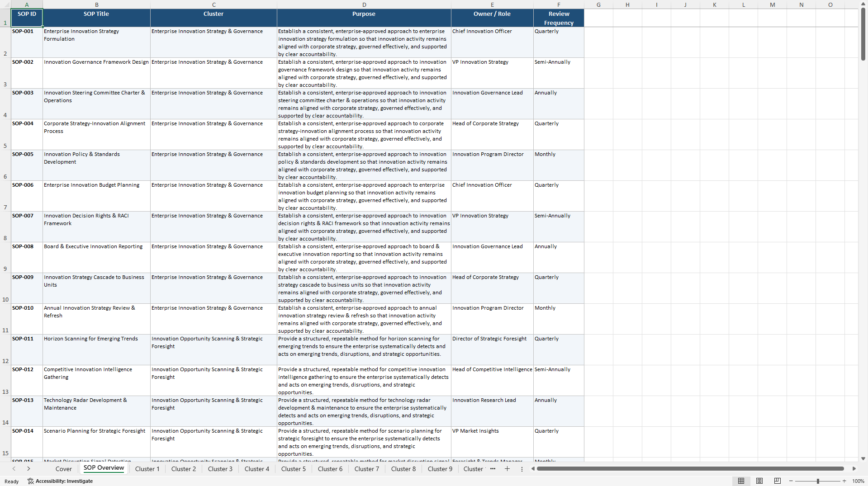Click horizontal scrollbar left arrow
Screen dimensions: 868x486
pos(533,469)
